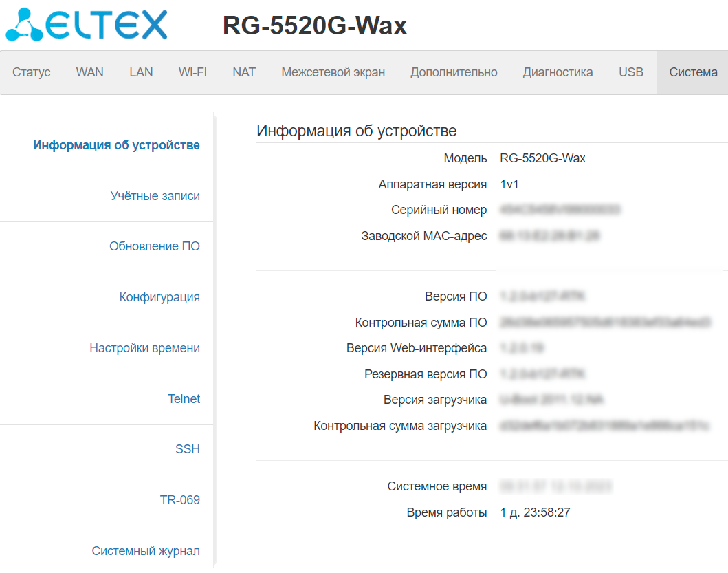The image size is (728, 573).
Task: Open the Диагностика tab
Action: (558, 72)
